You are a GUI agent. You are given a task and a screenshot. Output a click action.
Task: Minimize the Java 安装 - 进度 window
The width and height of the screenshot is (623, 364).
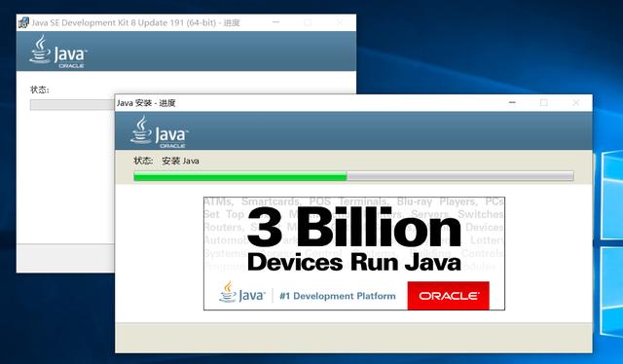(x=512, y=102)
